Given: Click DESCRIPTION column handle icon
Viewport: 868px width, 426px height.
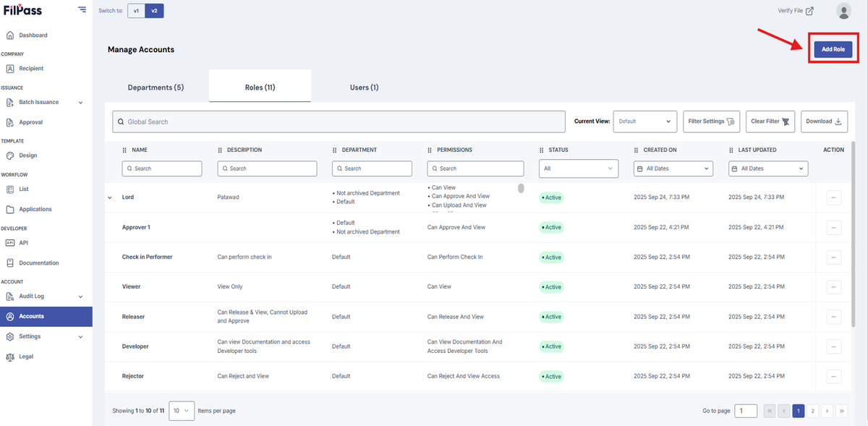Looking at the screenshot, I should [220, 150].
